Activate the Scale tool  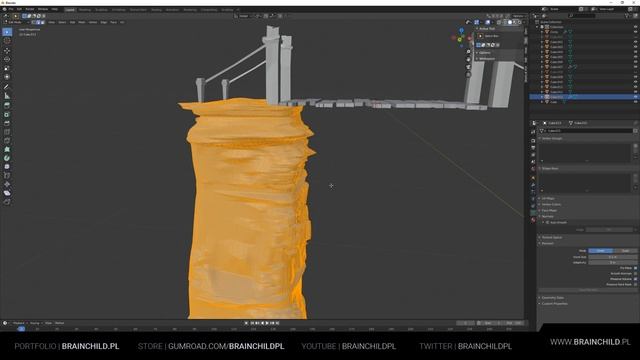coord(7,68)
